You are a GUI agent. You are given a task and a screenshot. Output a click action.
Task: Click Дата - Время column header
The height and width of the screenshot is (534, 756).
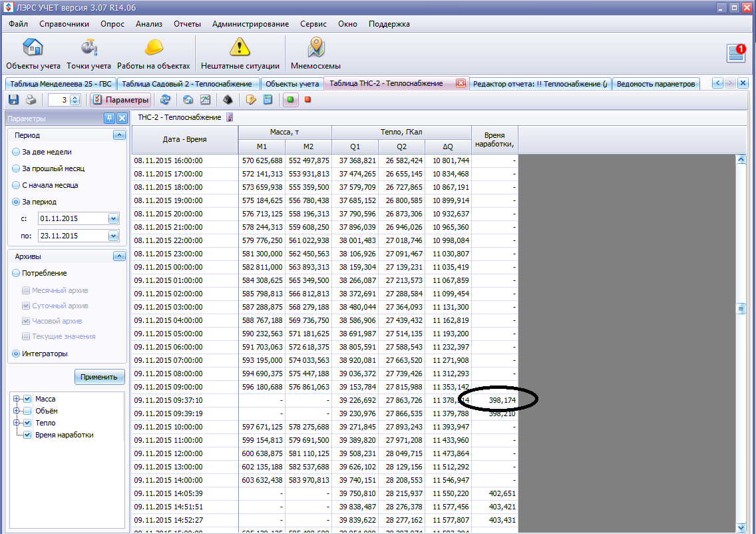pos(184,139)
